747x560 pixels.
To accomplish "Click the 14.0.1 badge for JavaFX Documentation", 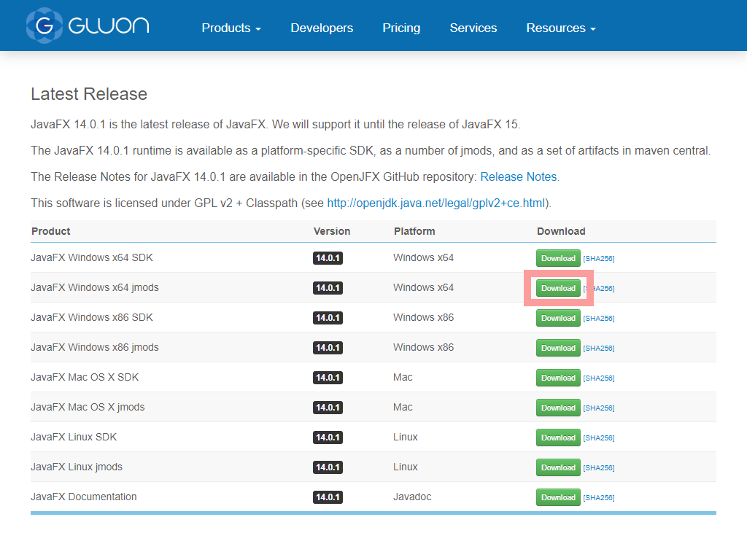I will (x=328, y=497).
